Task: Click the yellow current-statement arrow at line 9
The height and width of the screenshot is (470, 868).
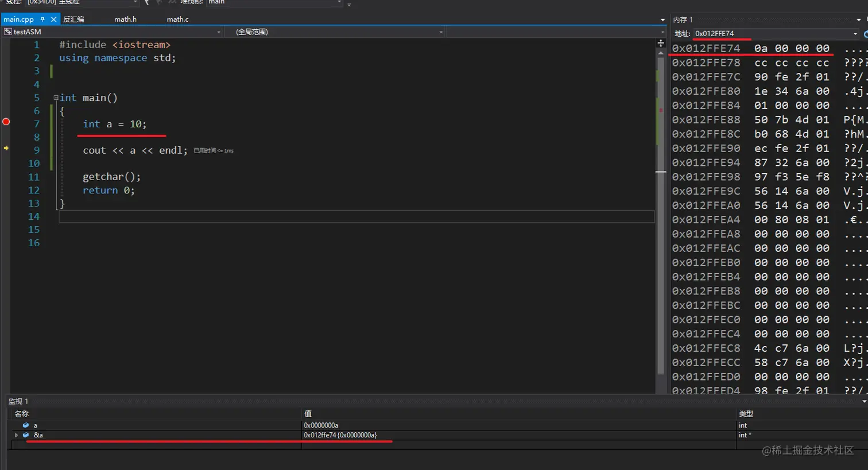Action: 6,148
